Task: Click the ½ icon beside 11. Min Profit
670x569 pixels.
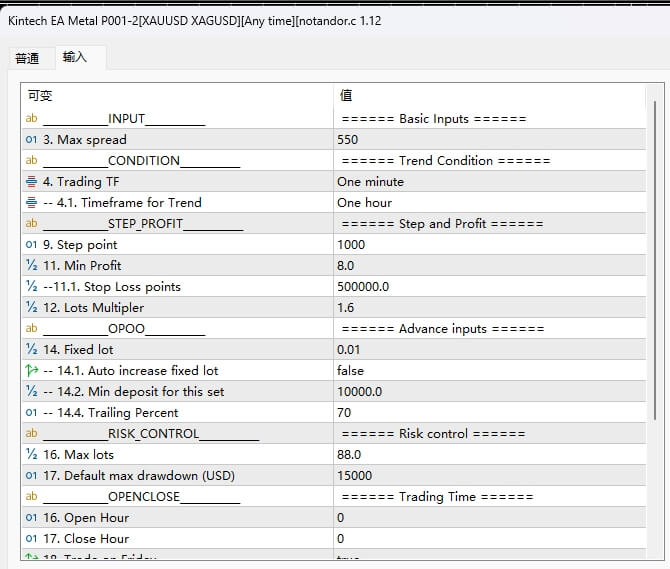Action: click(x=32, y=265)
